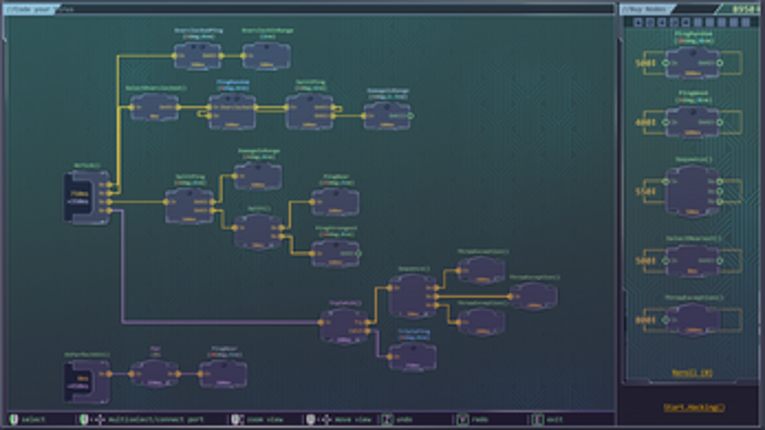
Task: Click the credits counter above the shop
Action: tap(745, 9)
